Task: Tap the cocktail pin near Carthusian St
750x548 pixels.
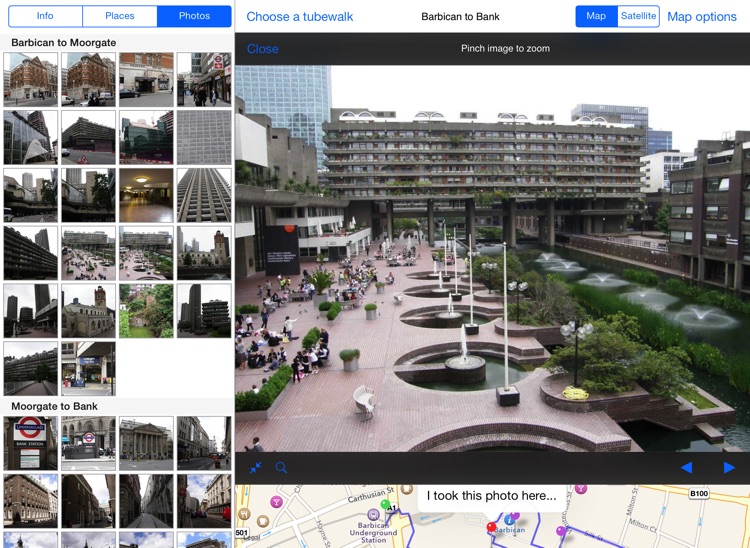Action: pos(276,502)
